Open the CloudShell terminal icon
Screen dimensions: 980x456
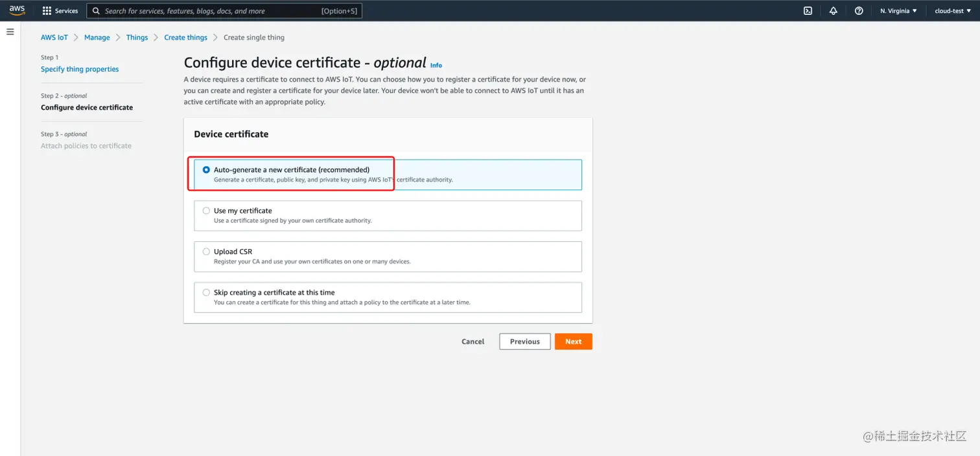click(x=808, y=11)
